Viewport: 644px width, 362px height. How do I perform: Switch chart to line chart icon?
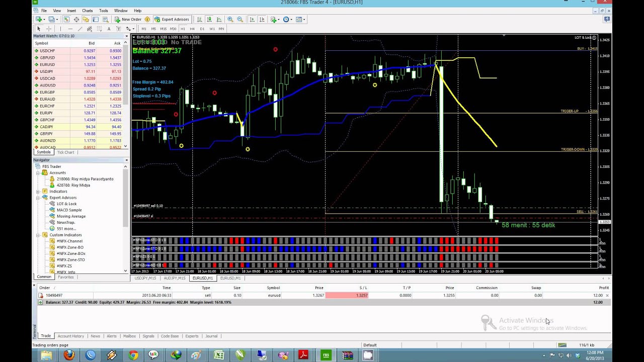pyautogui.click(x=219, y=19)
